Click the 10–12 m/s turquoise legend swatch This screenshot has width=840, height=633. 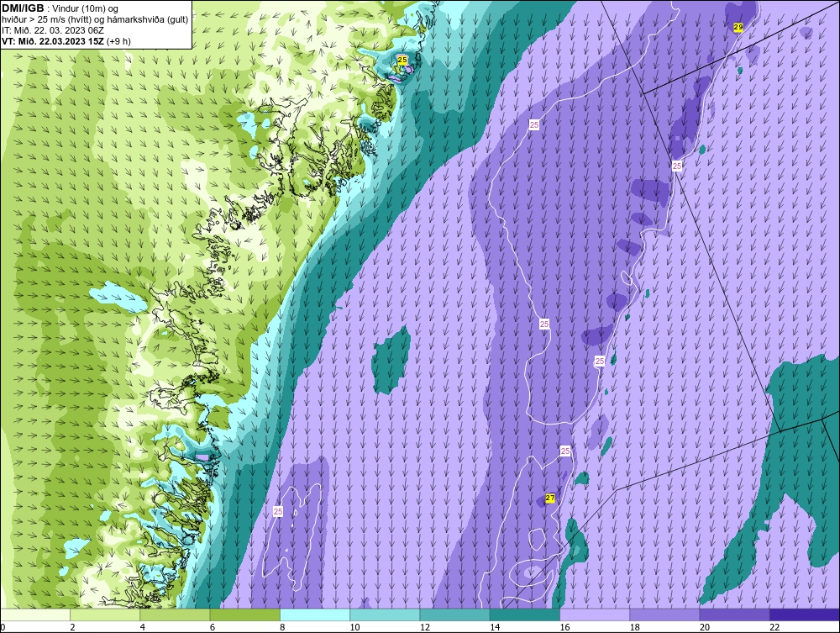coord(385,615)
